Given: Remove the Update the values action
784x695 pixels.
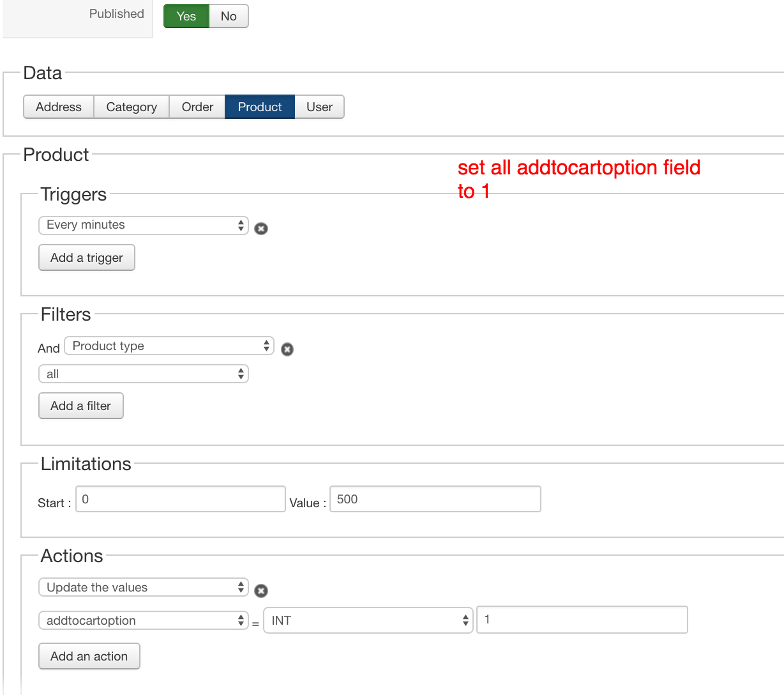Looking at the screenshot, I should pyautogui.click(x=261, y=591).
